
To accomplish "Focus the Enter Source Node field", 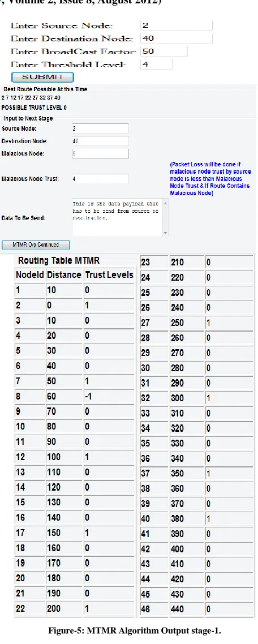I will [x=177, y=25].
